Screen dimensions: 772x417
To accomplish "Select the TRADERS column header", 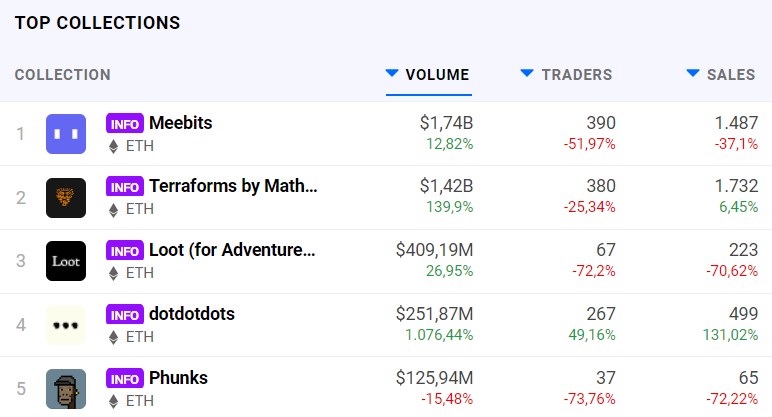I will click(576, 75).
